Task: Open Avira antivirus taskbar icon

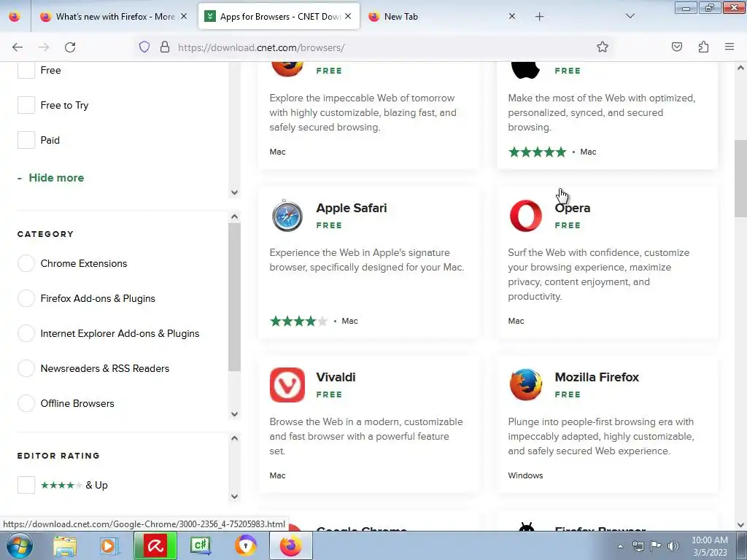Action: (155, 545)
